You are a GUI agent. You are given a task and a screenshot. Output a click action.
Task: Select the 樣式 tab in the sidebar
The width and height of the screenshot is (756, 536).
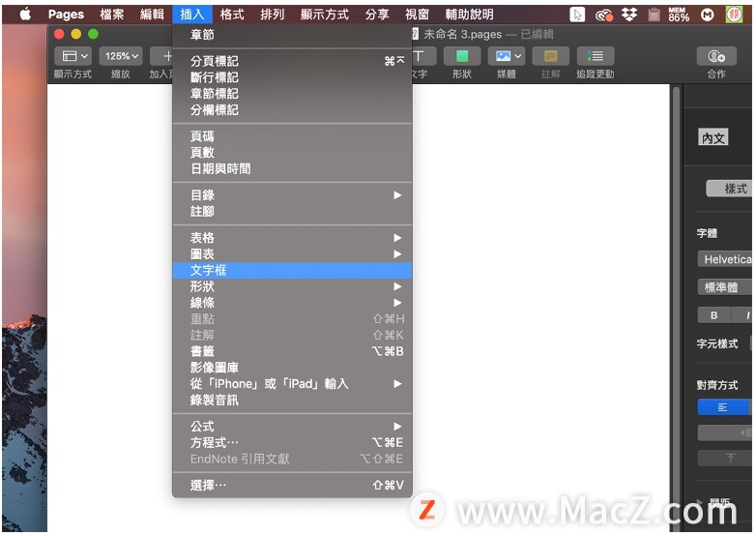click(730, 189)
